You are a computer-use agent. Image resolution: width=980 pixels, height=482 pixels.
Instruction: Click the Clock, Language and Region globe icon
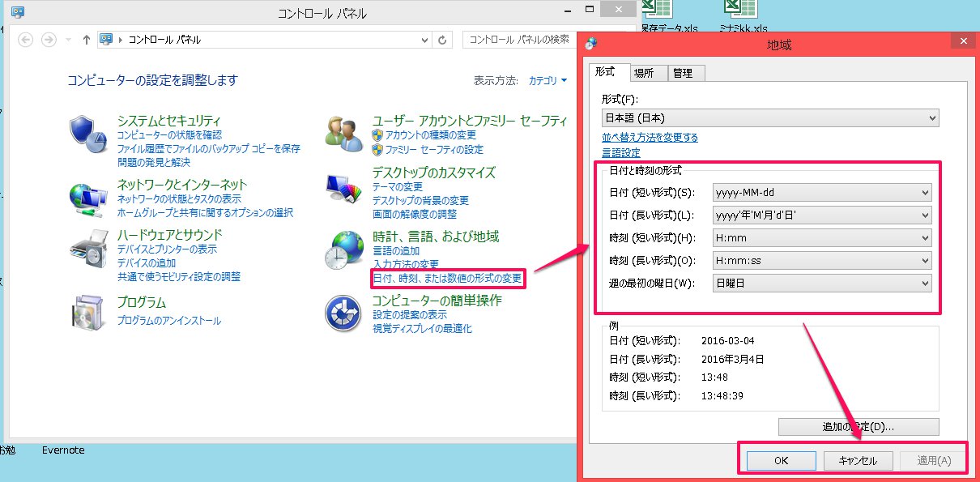tap(343, 250)
